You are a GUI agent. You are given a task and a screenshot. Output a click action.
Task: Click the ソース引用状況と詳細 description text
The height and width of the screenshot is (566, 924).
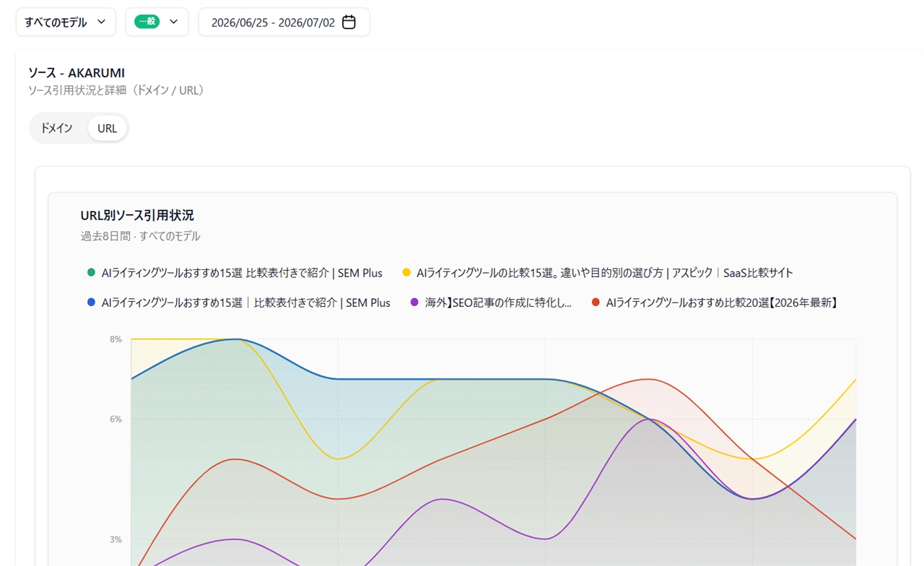(118, 90)
